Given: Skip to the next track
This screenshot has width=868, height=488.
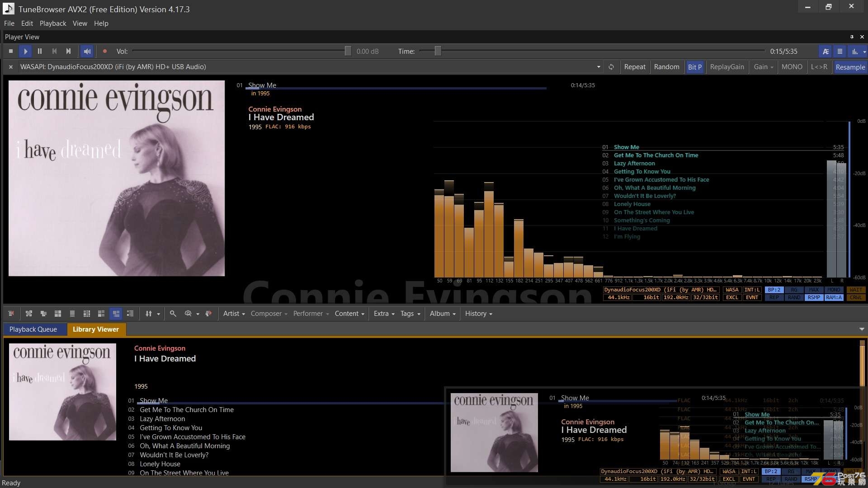Looking at the screenshot, I should 69,52.
